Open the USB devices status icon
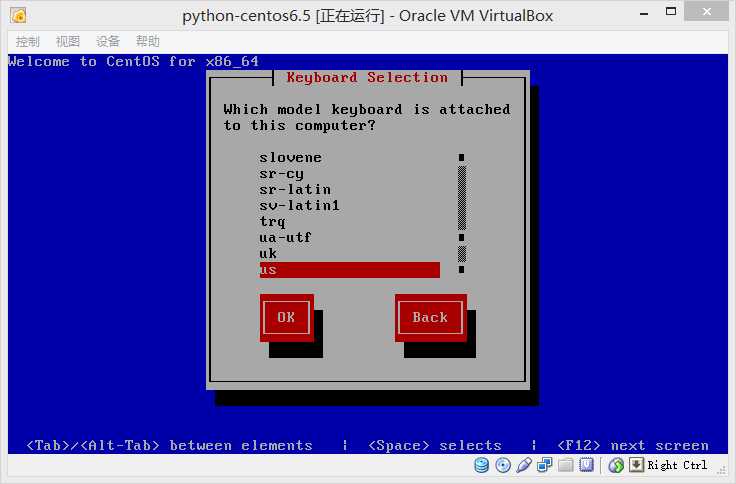736x484 pixels. tap(524, 465)
